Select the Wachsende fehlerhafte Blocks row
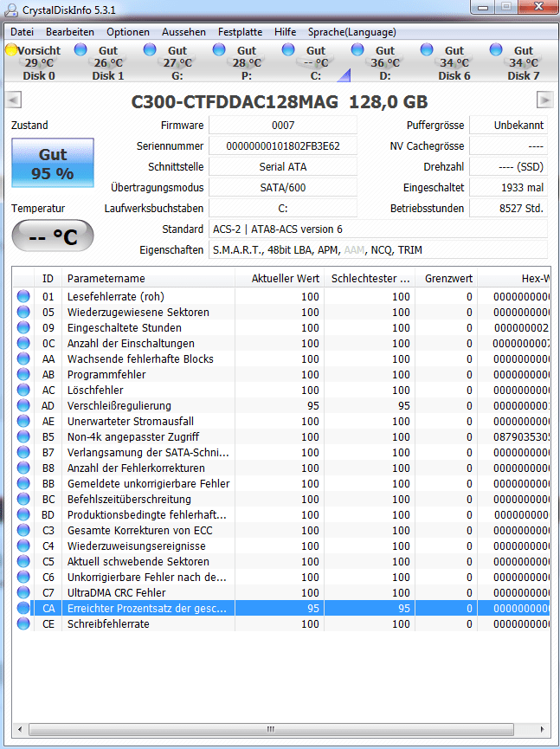The height and width of the screenshot is (749, 560). (x=281, y=358)
